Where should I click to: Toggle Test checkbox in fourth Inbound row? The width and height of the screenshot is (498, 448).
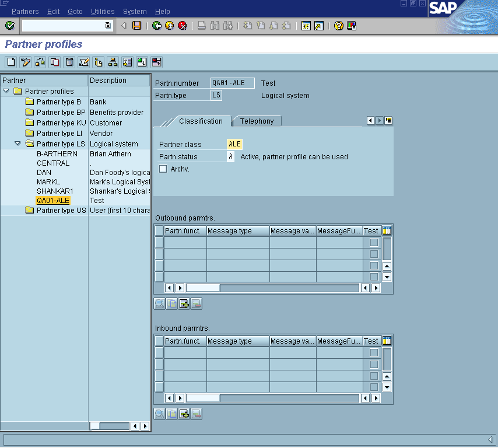374,387
